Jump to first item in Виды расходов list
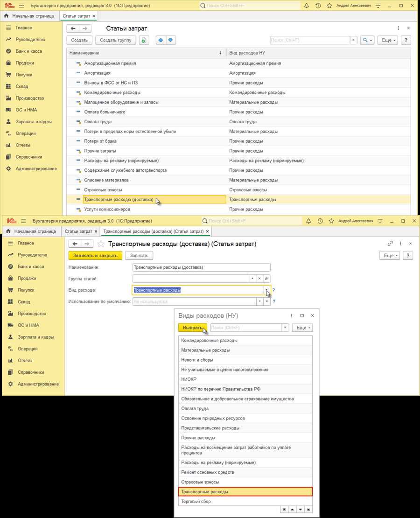This screenshot has width=420, height=518. [x=284, y=510]
